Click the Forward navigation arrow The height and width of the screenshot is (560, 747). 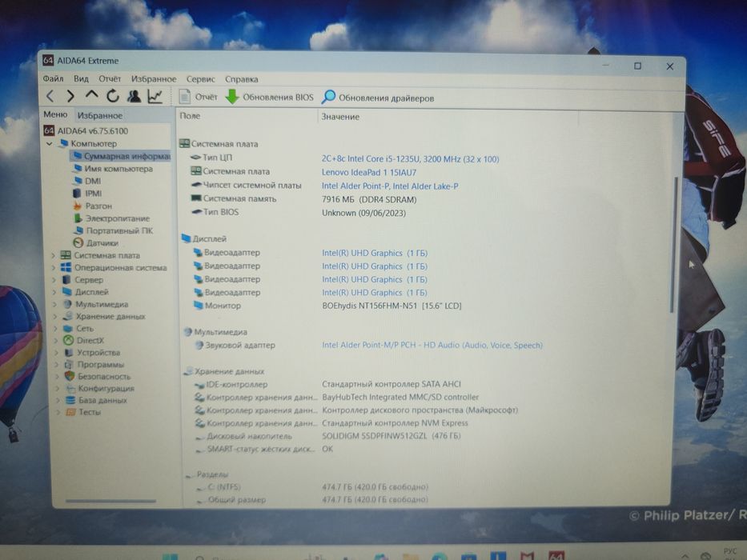point(70,96)
